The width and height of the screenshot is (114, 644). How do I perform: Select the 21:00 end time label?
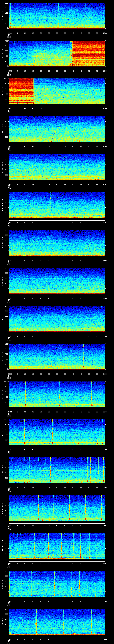(105, 260)
